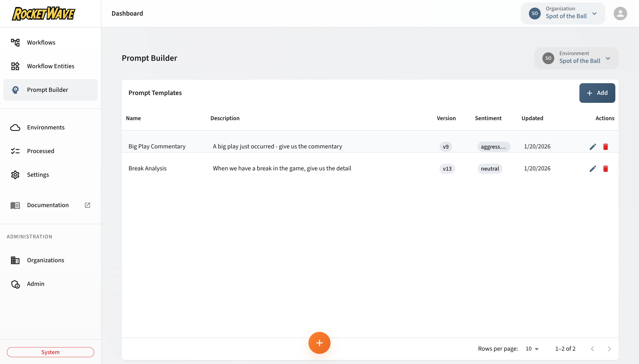
Task: Click the orange floating plus button
Action: point(319,343)
